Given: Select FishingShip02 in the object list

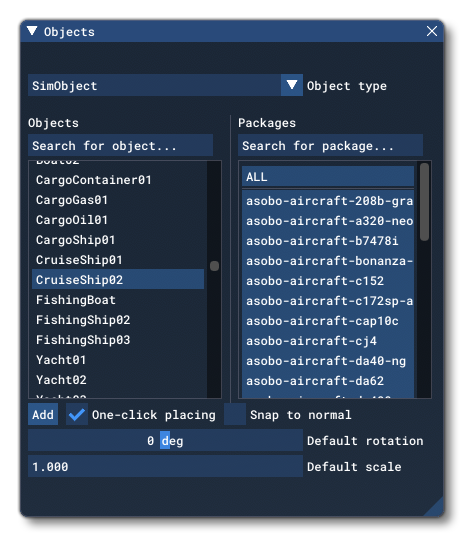Looking at the screenshot, I should (x=118, y=320).
